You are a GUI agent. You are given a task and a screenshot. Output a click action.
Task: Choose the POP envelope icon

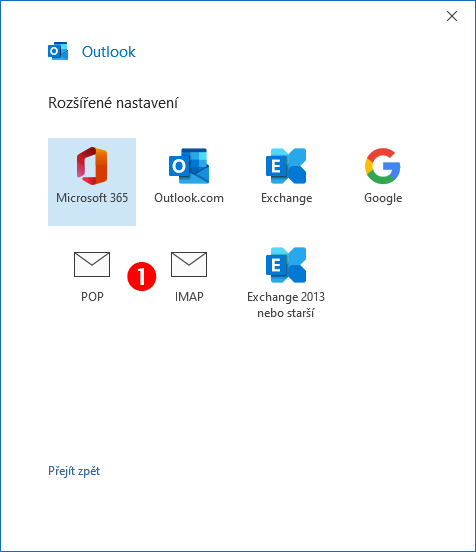(92, 264)
